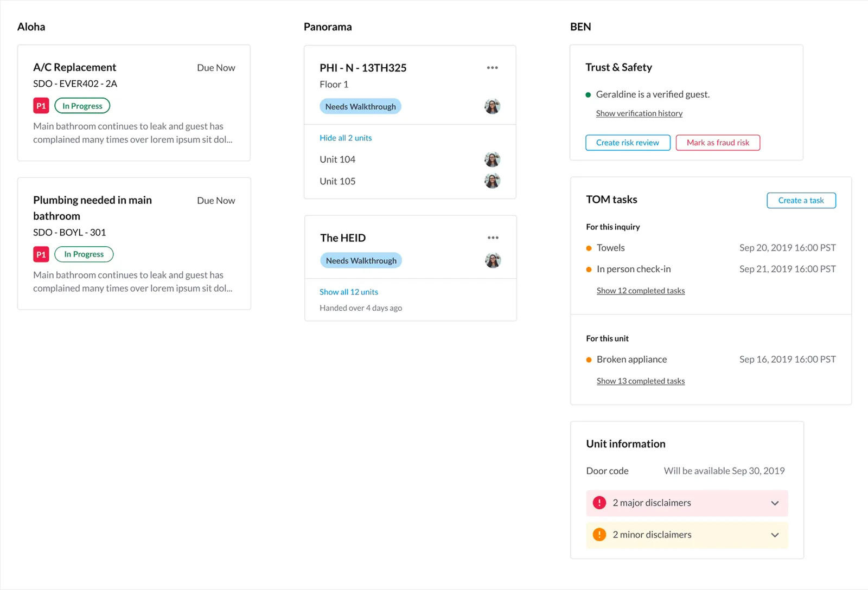Click SDO - BOYL - 301 unit code
The width and height of the screenshot is (868, 590).
[x=69, y=232]
